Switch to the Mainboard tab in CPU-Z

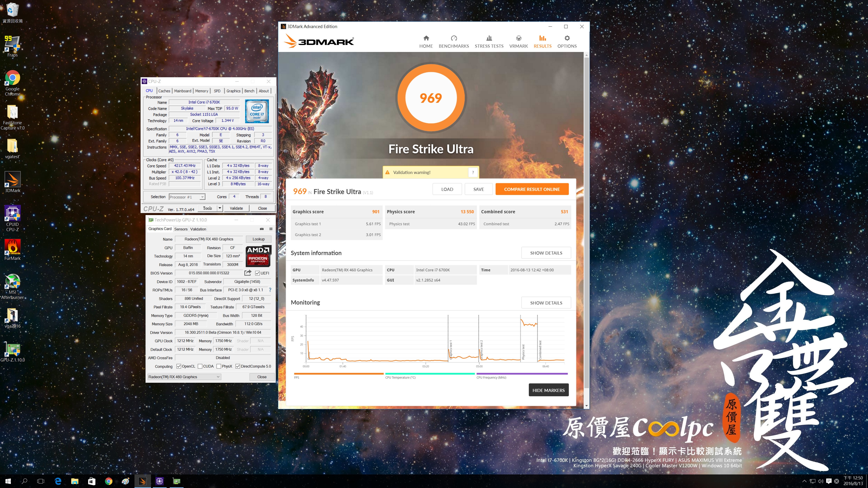(183, 91)
